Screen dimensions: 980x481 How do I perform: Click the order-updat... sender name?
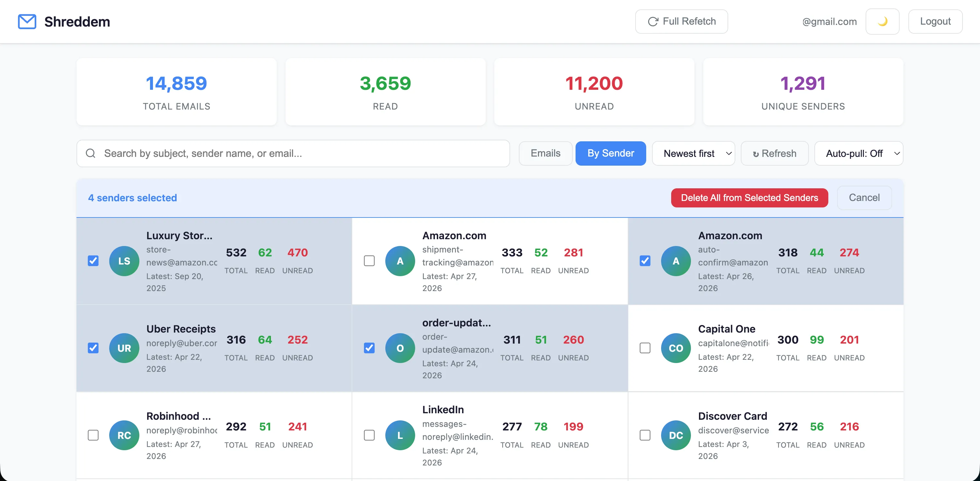(457, 323)
